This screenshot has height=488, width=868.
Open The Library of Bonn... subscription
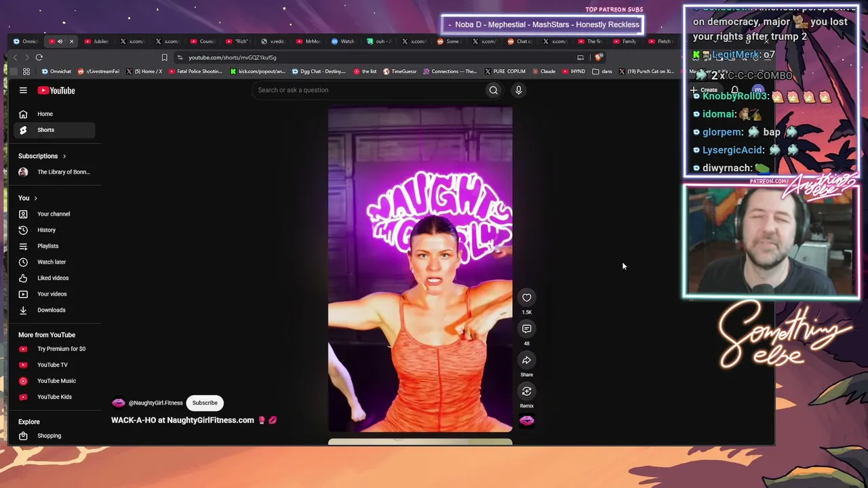pos(54,172)
